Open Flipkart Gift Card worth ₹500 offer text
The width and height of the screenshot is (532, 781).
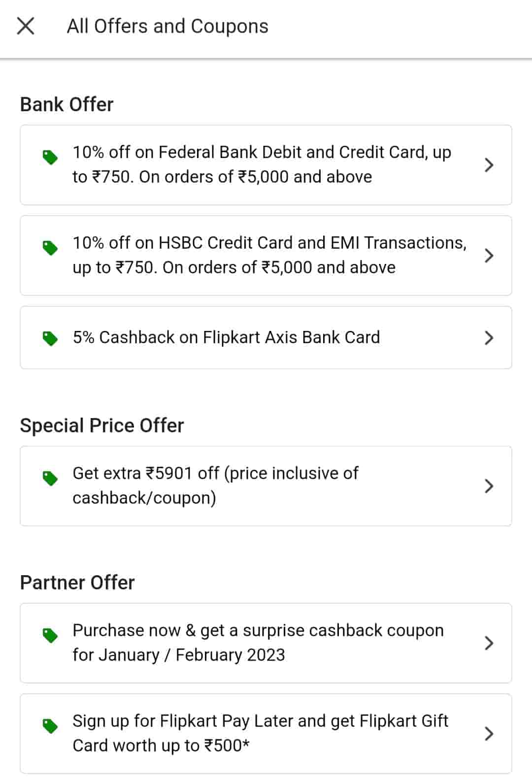pos(260,733)
